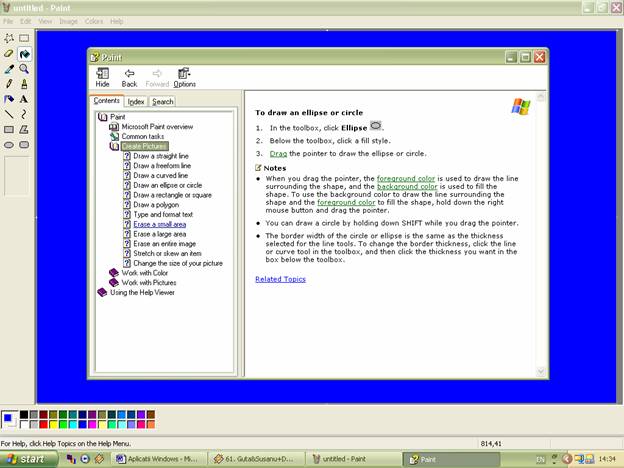
Task: Open the Erase a small area topic
Action: click(x=160, y=224)
